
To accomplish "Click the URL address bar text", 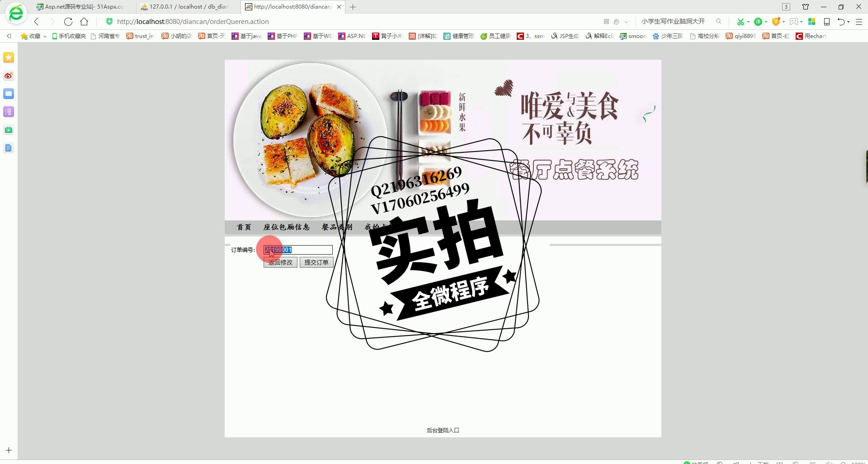I will pyautogui.click(x=193, y=21).
